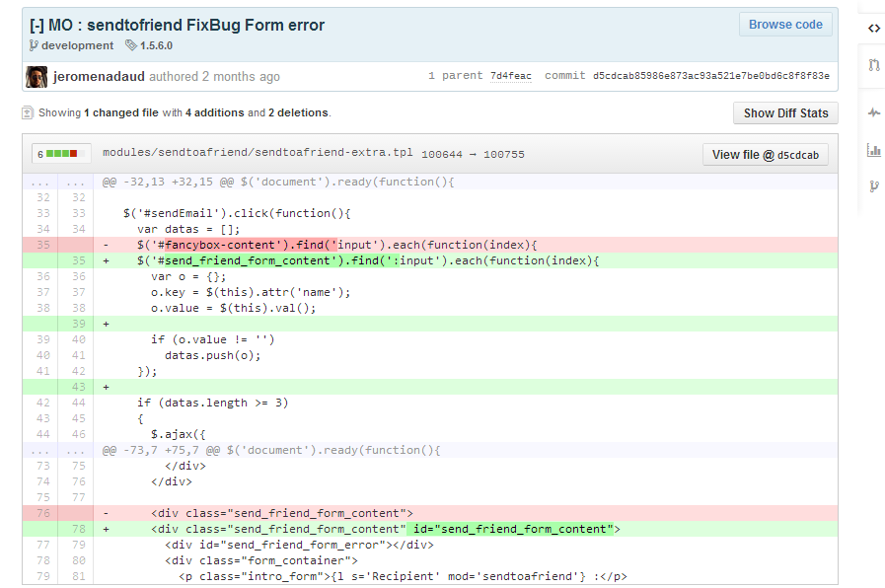Open the Network fork icon in sidebar
This screenshot has width=885, height=588.
coord(873,186)
